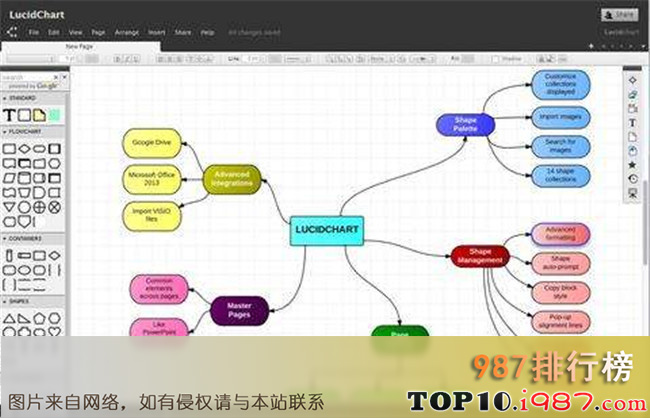Click the shape search field
The width and height of the screenshot is (650, 418).
click(x=28, y=77)
